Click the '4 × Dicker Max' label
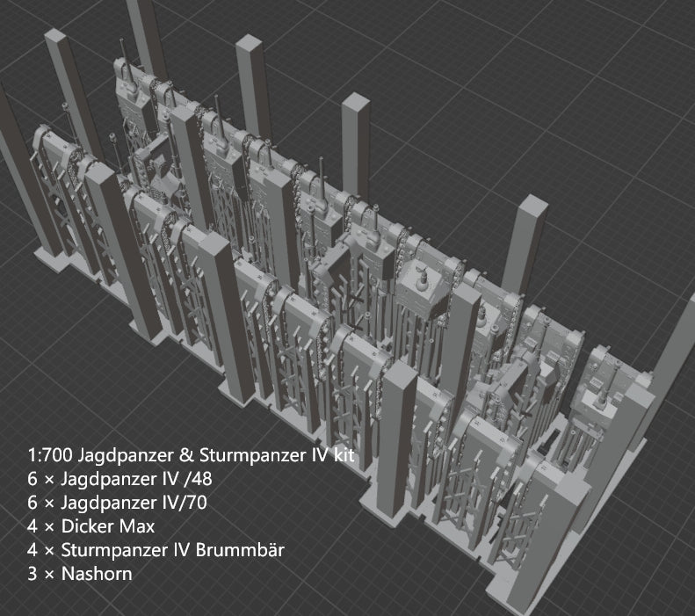Viewport: 695px width, 616px height. (91, 527)
